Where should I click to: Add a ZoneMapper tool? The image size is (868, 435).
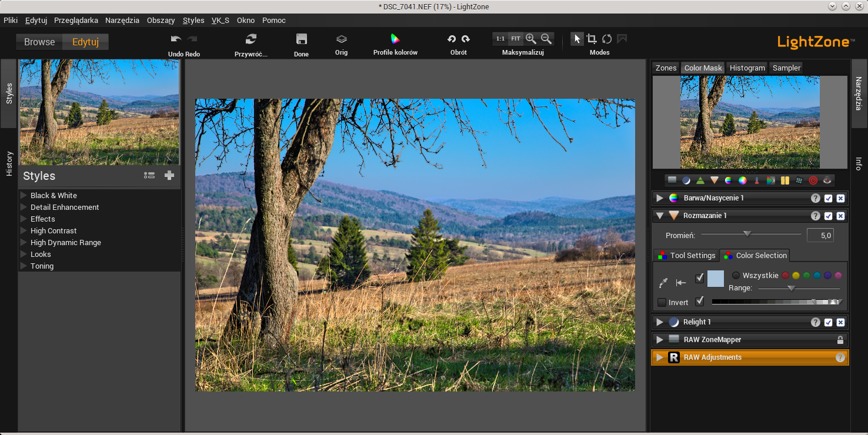click(x=672, y=180)
